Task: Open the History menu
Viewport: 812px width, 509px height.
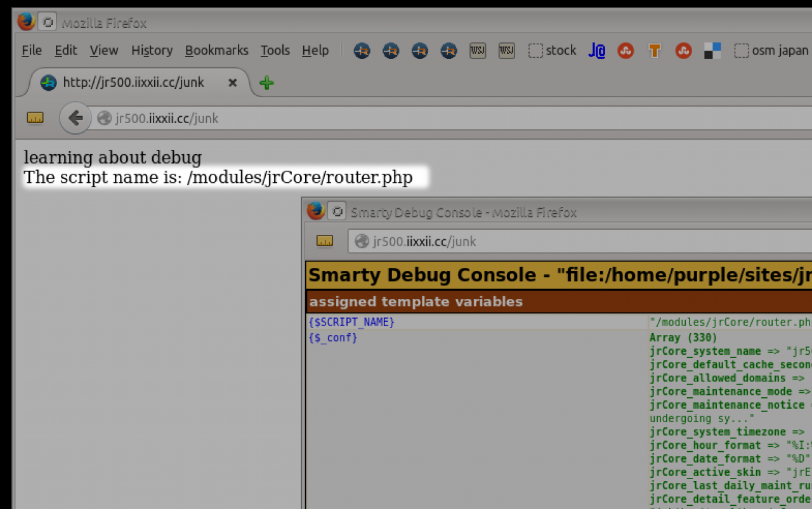Action: tap(152, 51)
